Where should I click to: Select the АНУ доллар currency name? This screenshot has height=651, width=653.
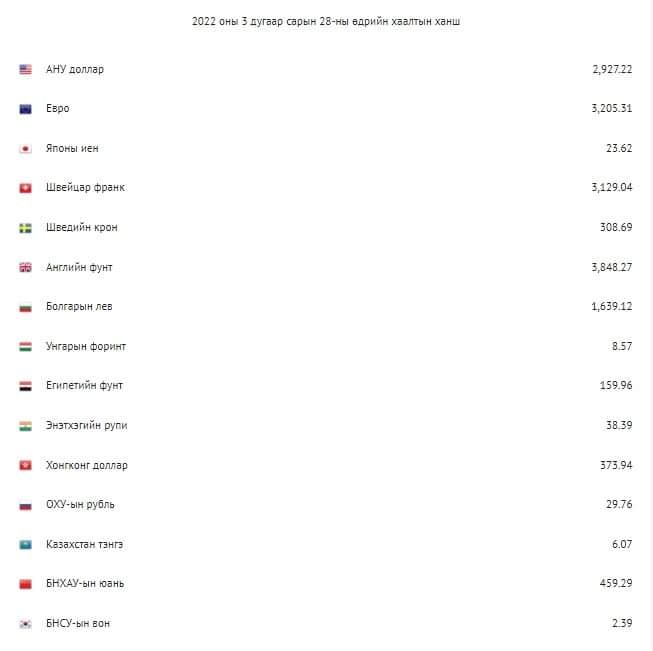coord(74,70)
